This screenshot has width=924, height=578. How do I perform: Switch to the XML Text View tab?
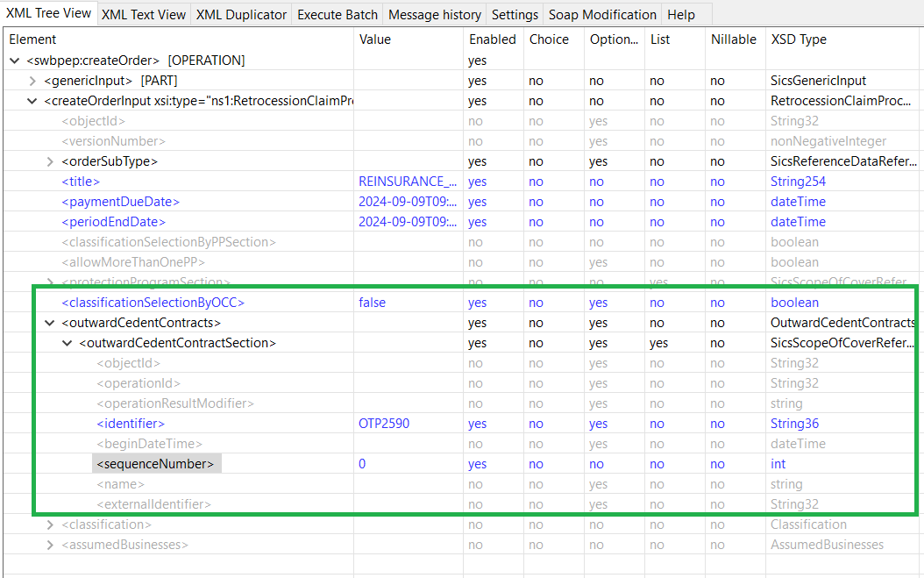click(143, 14)
